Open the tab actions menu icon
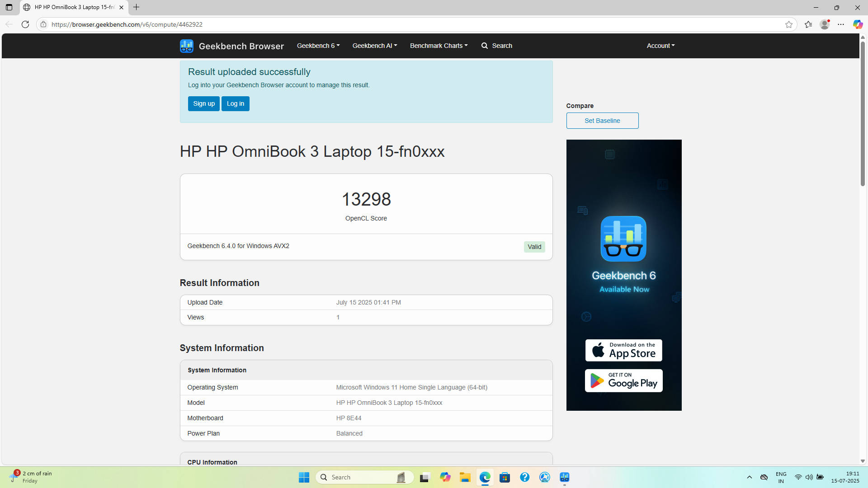 [9, 7]
